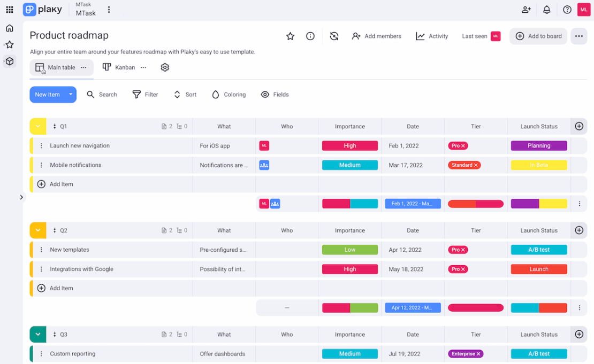Open the Filter tool
Image resolution: width=594 pixels, height=364 pixels.
point(145,94)
